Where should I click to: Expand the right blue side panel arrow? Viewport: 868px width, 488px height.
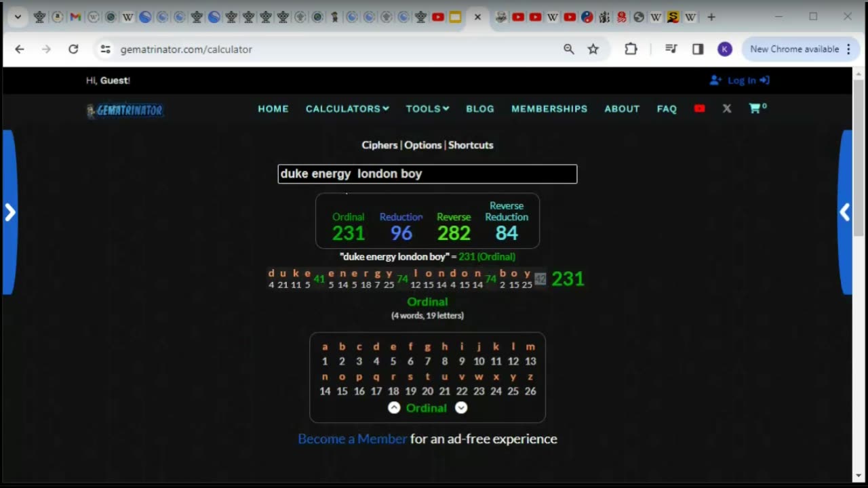(846, 213)
